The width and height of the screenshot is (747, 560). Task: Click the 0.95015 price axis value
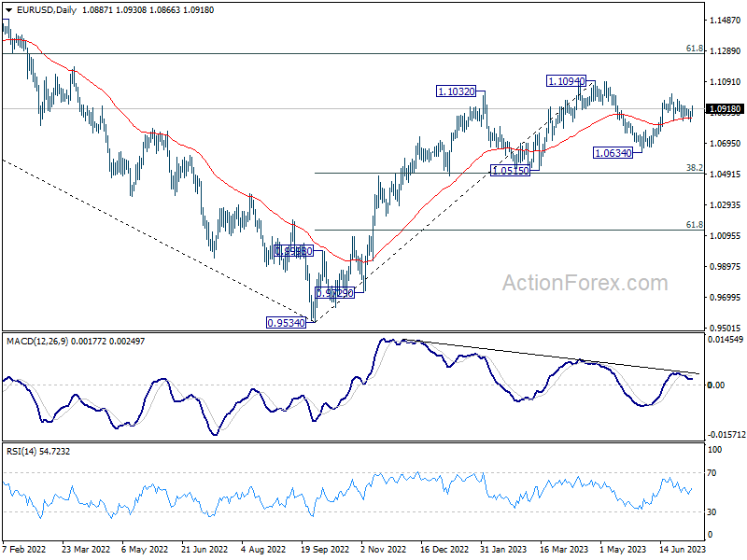(726, 329)
